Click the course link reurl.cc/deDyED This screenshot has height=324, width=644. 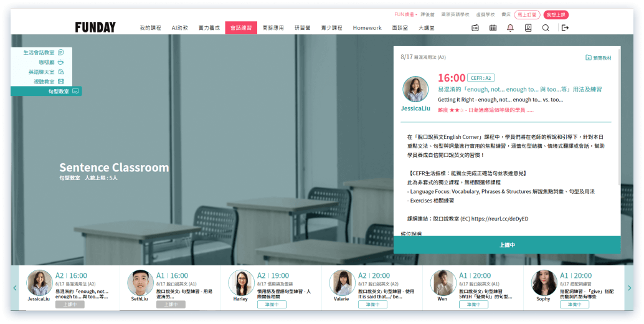click(x=500, y=219)
